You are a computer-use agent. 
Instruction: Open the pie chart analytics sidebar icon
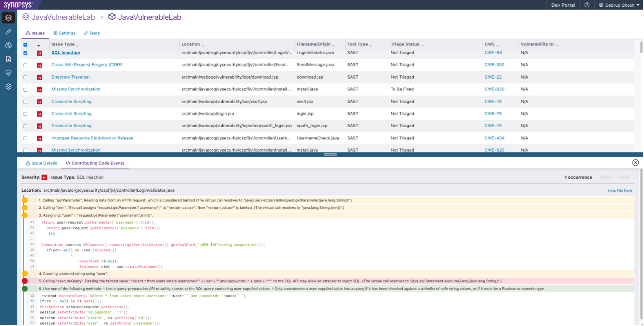8,45
